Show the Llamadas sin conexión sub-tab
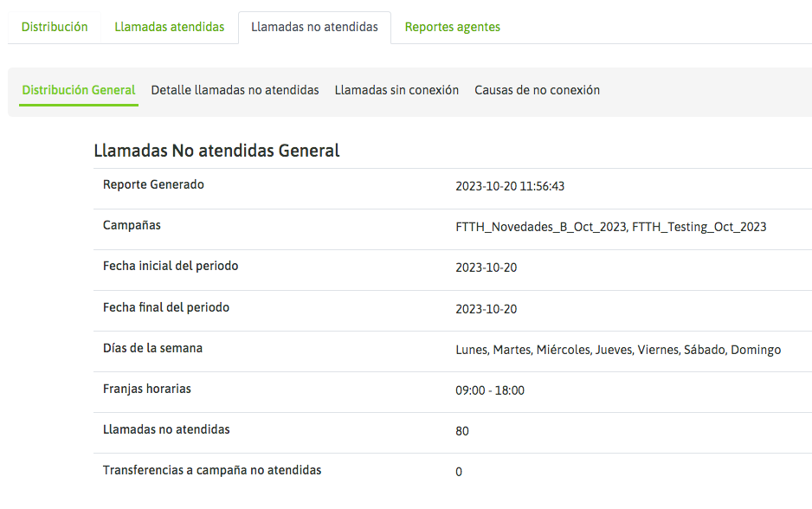 (396, 90)
